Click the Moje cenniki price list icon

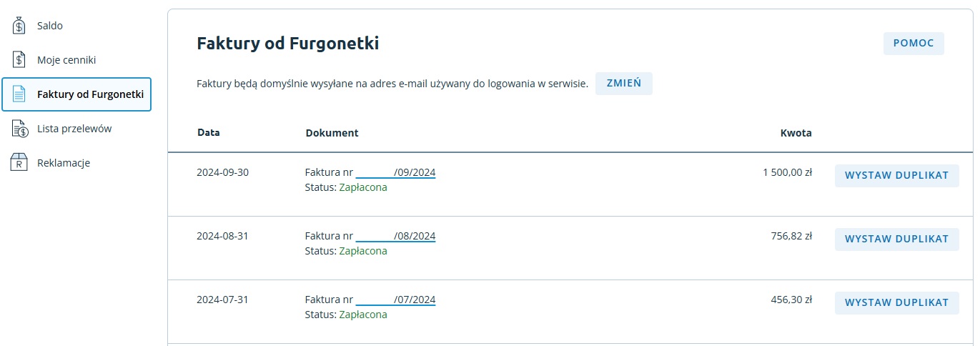(x=19, y=60)
